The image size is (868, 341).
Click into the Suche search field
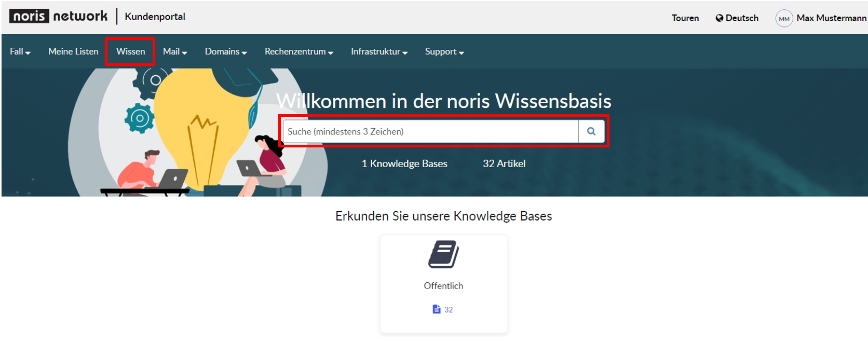click(x=430, y=131)
